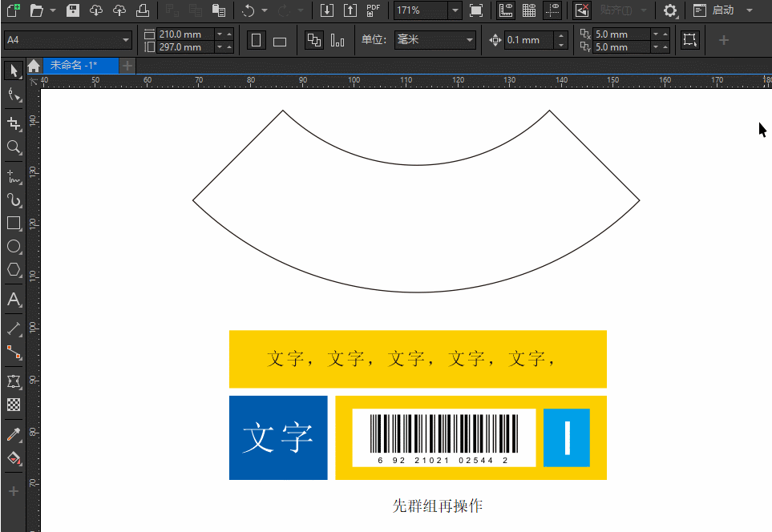Select the Freehand tool
Screen dimensions: 772x532
pyautogui.click(x=14, y=176)
